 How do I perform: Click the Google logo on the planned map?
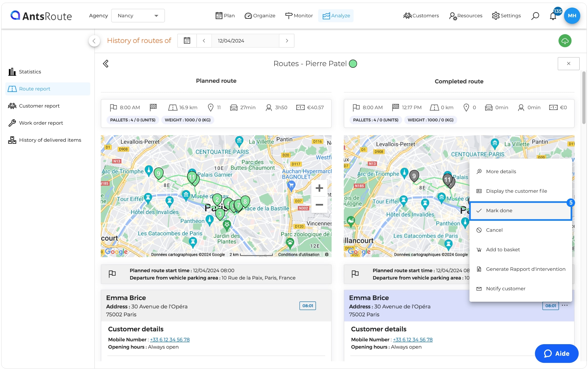[x=116, y=252]
